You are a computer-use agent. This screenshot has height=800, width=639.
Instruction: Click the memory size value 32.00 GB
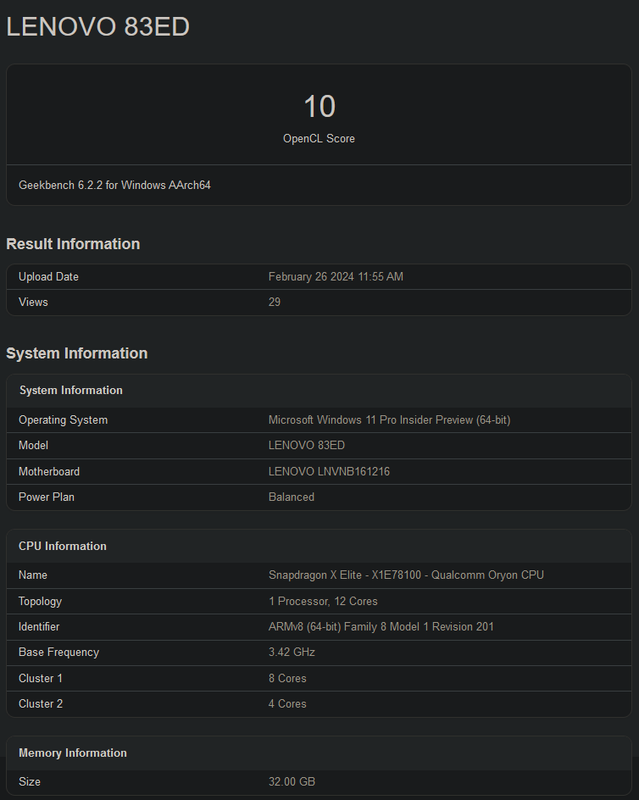[292, 782]
